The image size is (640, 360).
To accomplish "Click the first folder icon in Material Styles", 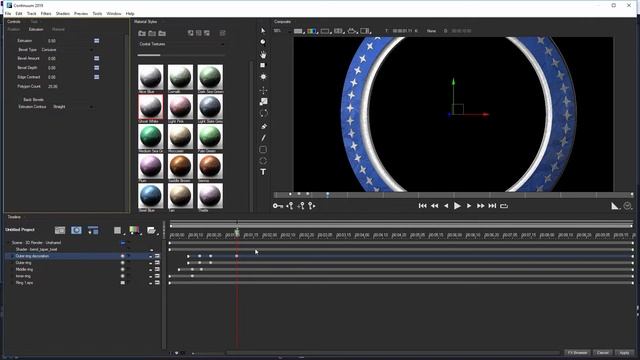I will click(x=142, y=33).
